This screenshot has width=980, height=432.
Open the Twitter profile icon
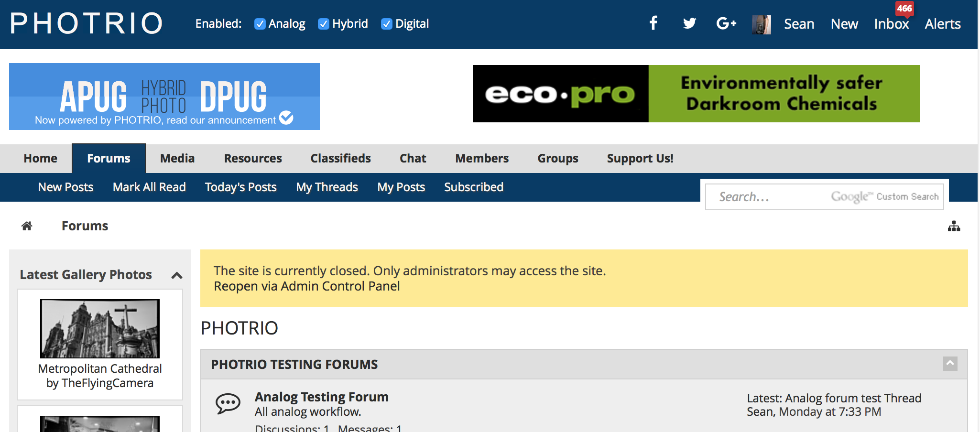click(x=689, y=23)
